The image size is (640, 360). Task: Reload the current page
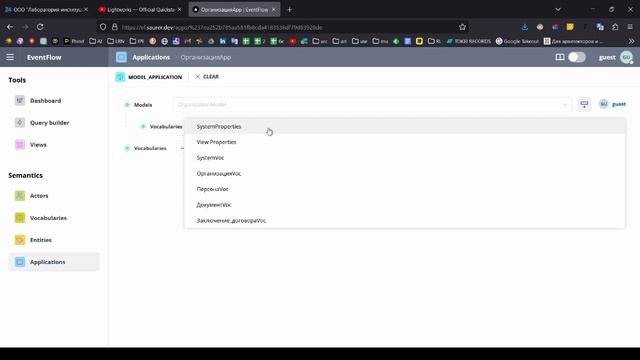(x=40, y=27)
